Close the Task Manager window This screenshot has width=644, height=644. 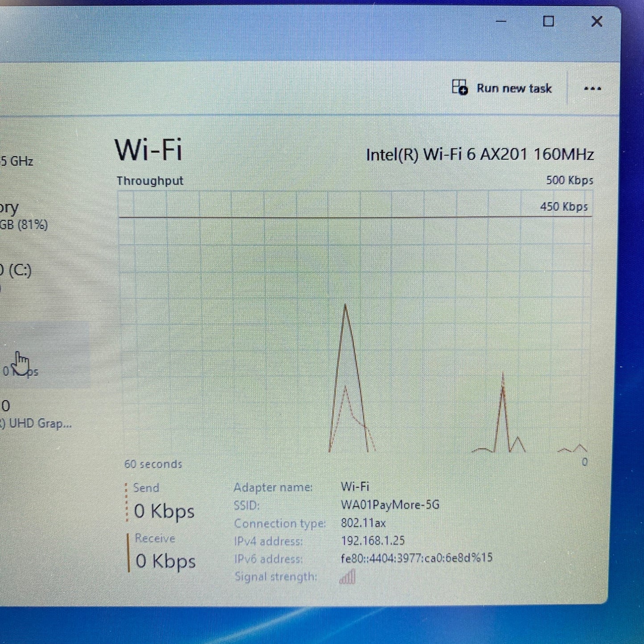pyautogui.click(x=597, y=21)
